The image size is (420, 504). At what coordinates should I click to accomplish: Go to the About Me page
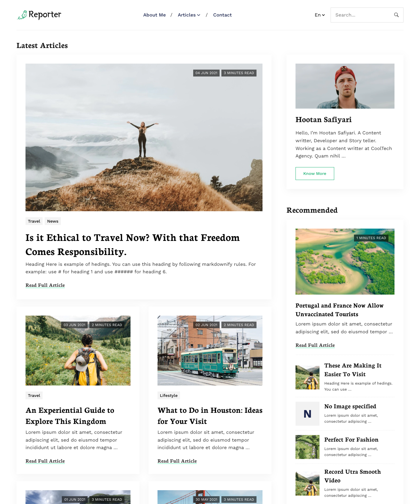(154, 15)
